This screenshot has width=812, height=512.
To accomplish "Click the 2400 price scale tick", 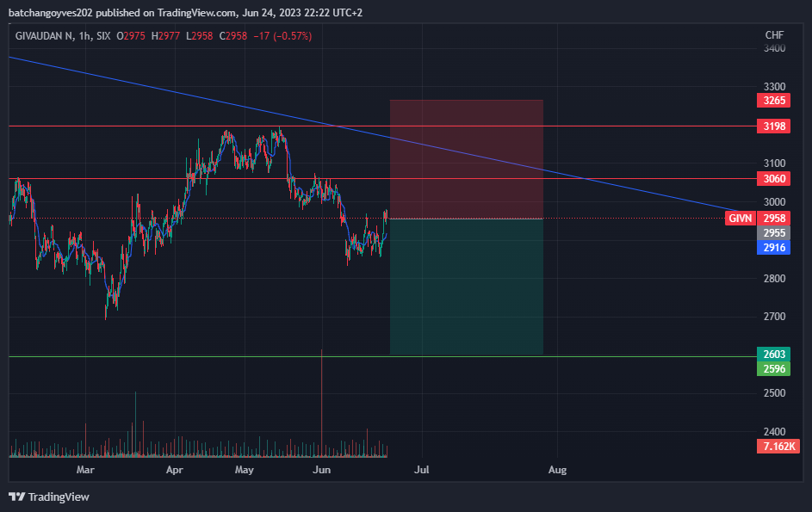I will click(774, 431).
